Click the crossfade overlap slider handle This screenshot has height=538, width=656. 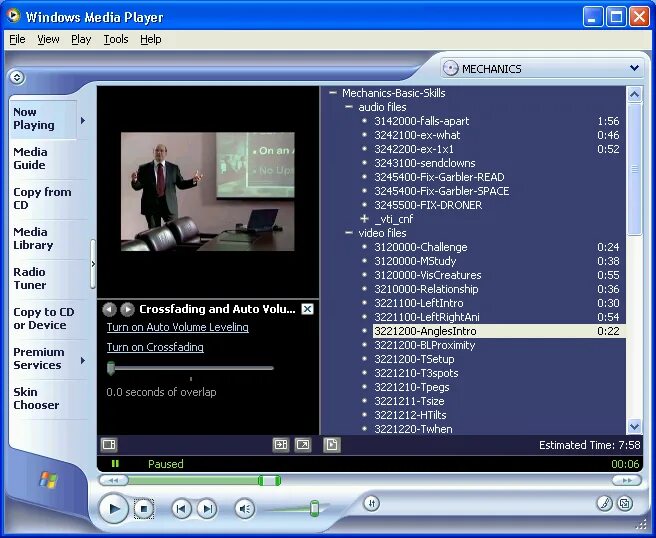[x=111, y=368]
